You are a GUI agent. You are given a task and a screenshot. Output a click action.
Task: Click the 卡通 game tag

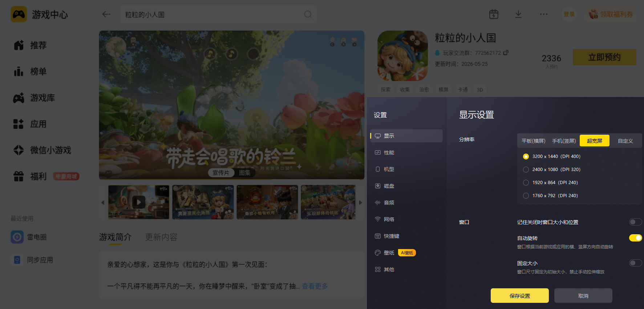pyautogui.click(x=463, y=90)
